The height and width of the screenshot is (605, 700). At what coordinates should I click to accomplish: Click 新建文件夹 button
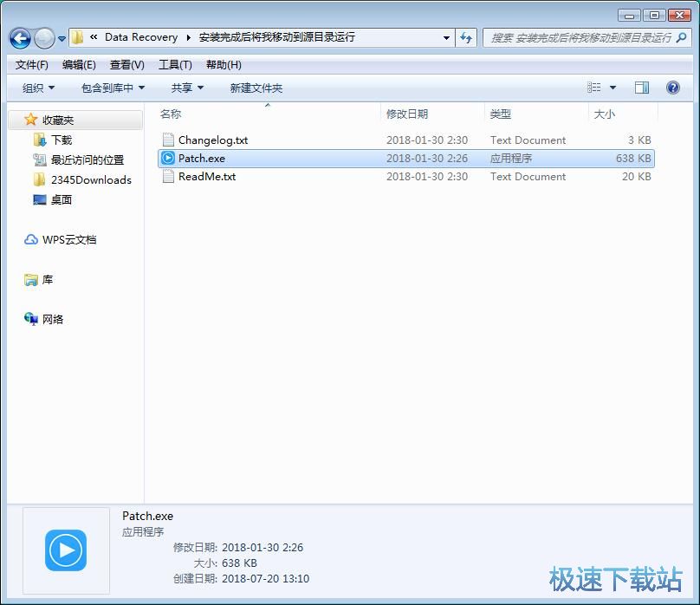(x=256, y=88)
